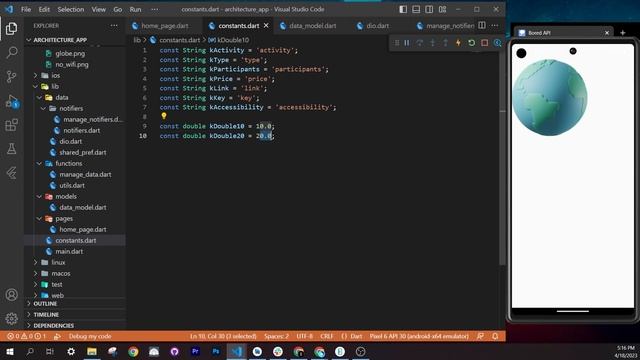Viewport: 640px width, 360px height.
Task: Open the Edit menu
Action: 44,9
